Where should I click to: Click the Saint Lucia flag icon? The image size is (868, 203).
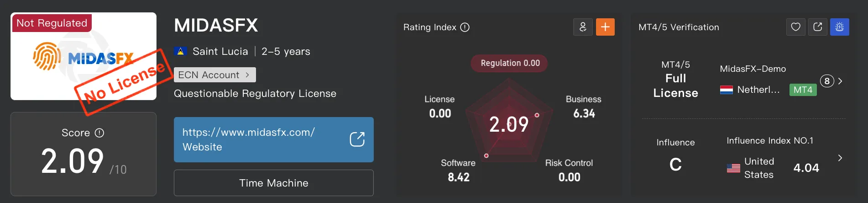tap(181, 51)
